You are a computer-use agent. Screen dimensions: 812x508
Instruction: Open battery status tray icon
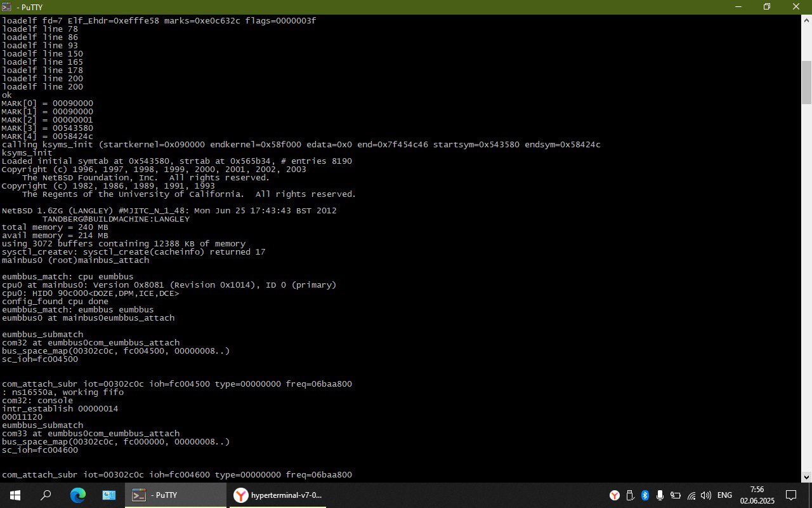click(x=676, y=495)
